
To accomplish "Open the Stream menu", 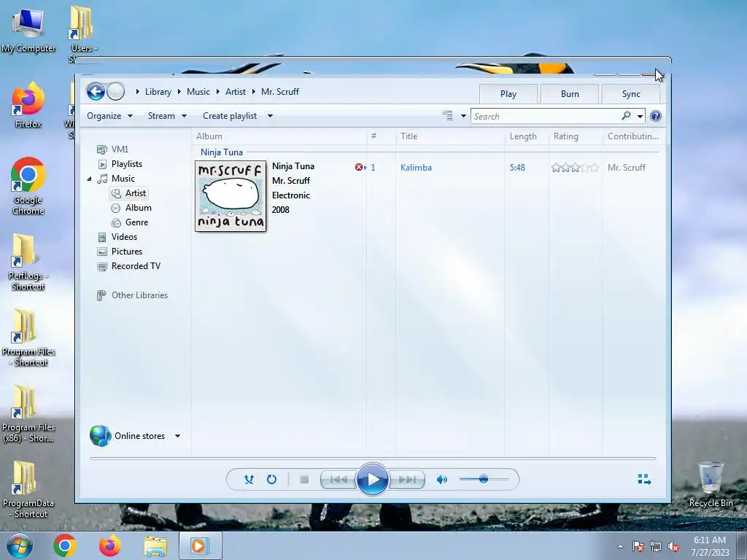I will 167,116.
